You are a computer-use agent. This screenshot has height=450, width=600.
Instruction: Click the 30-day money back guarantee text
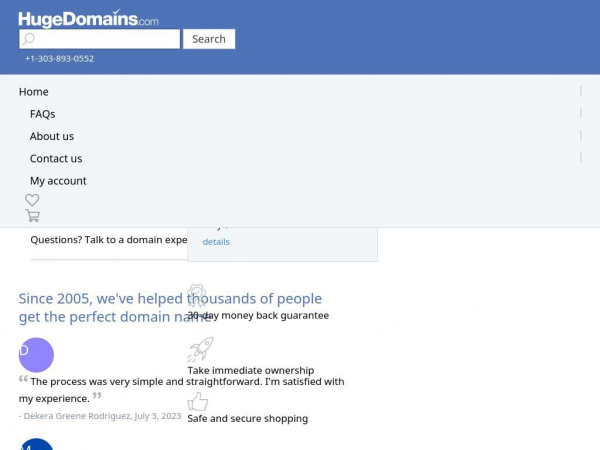(x=258, y=315)
